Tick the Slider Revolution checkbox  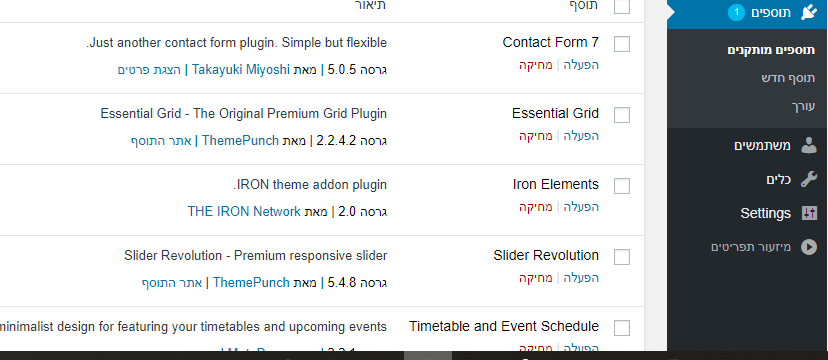[x=622, y=257]
